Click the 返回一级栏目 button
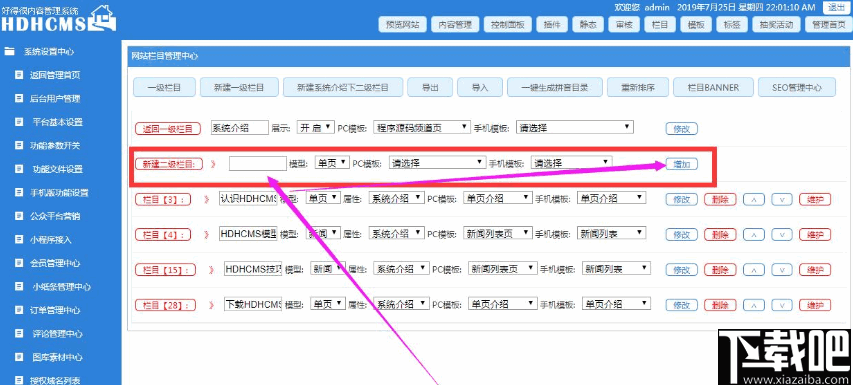This screenshot has height=385, width=853. (x=168, y=129)
